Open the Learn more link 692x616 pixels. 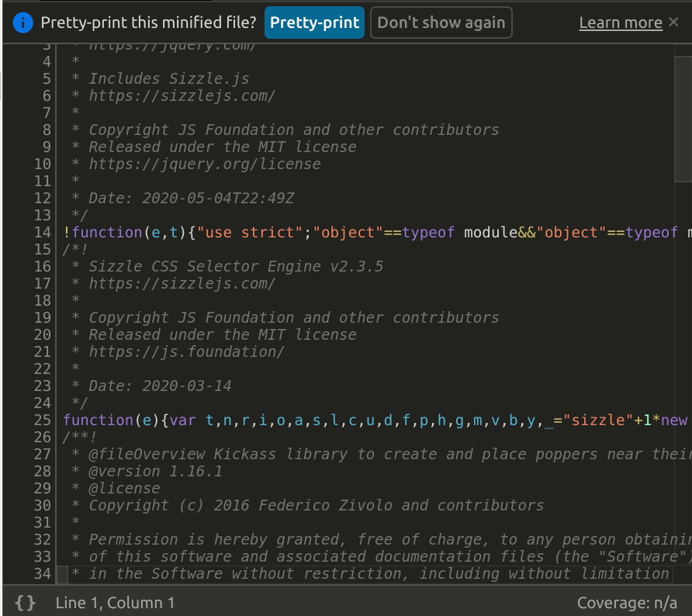[x=621, y=22]
